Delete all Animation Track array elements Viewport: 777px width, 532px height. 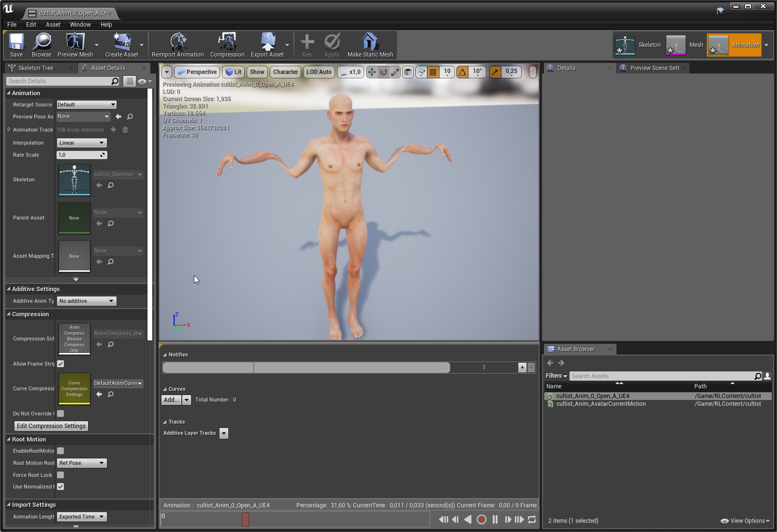[x=125, y=130]
